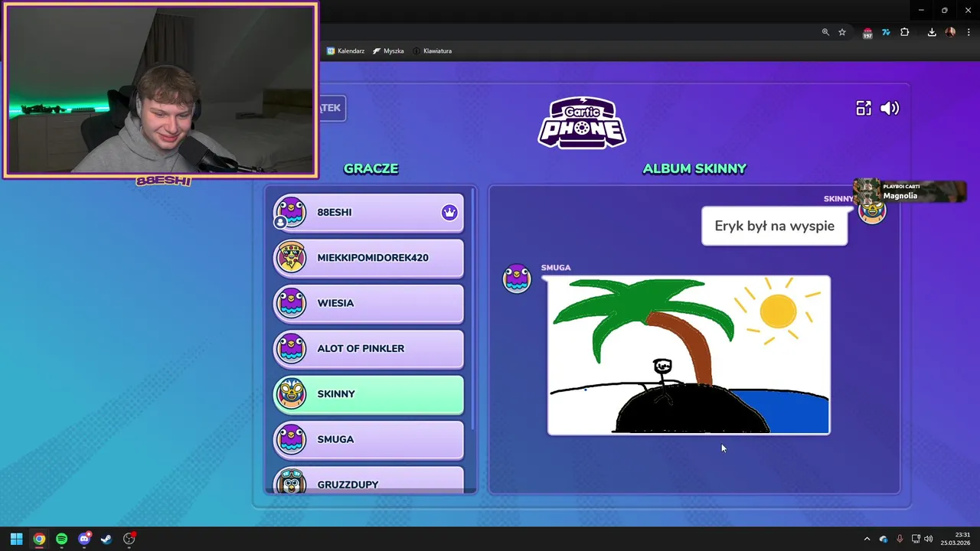Click ALOT OF PINKLER's avatar

click(291, 349)
